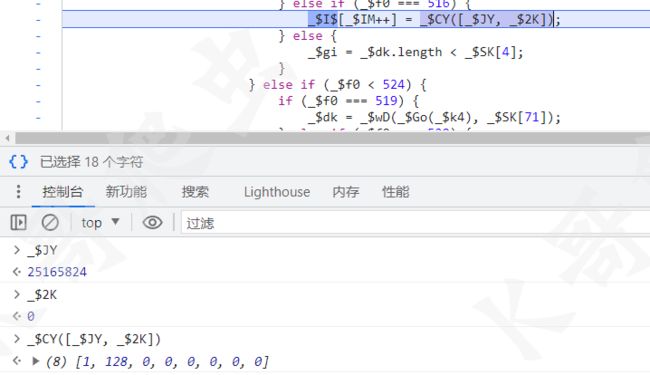Toggle the console sidebar panel icon

18,223
